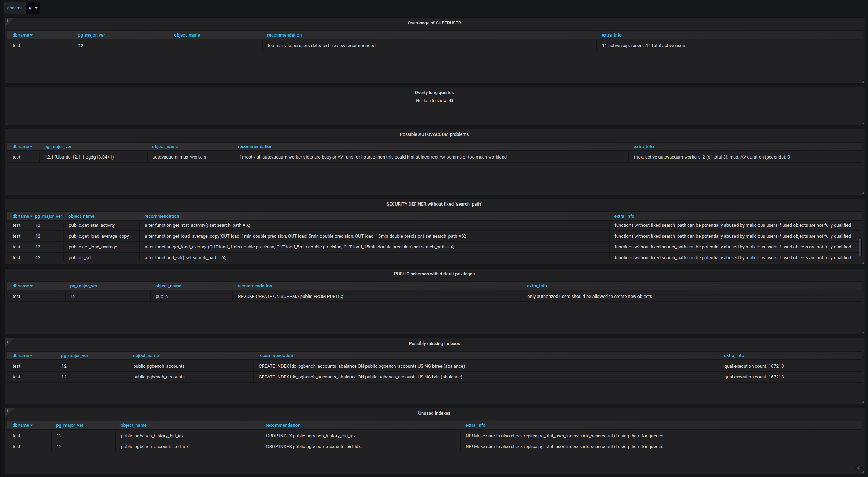The width and height of the screenshot is (868, 477).
Task: Click help icon beside No data to show
Action: click(451, 101)
